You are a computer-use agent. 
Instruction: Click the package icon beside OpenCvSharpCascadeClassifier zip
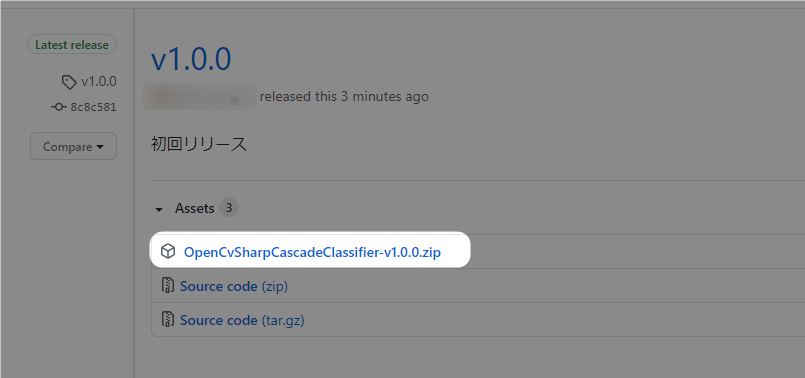tap(168, 251)
